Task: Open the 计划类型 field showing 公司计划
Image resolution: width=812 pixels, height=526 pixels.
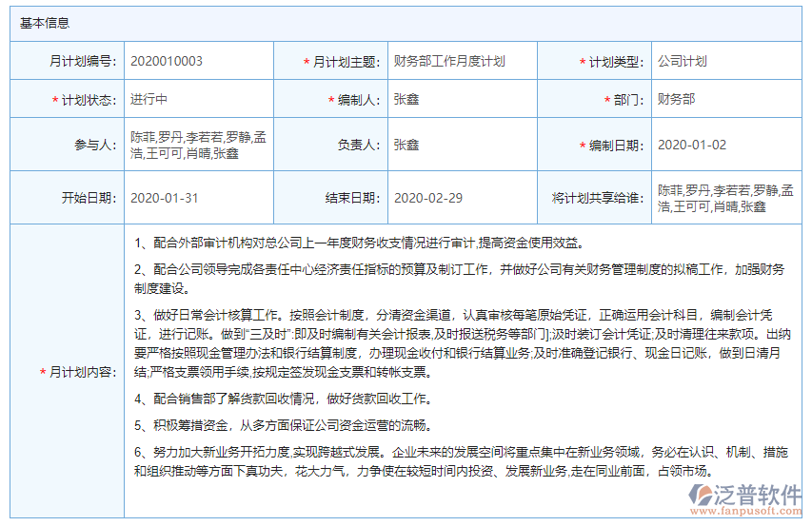Action: [683, 62]
